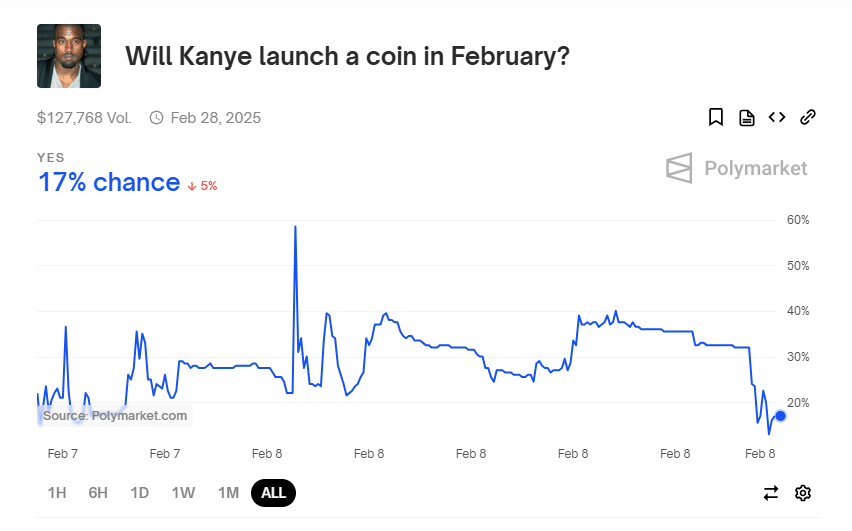
Task: Select the 6H time range
Action: [98, 493]
